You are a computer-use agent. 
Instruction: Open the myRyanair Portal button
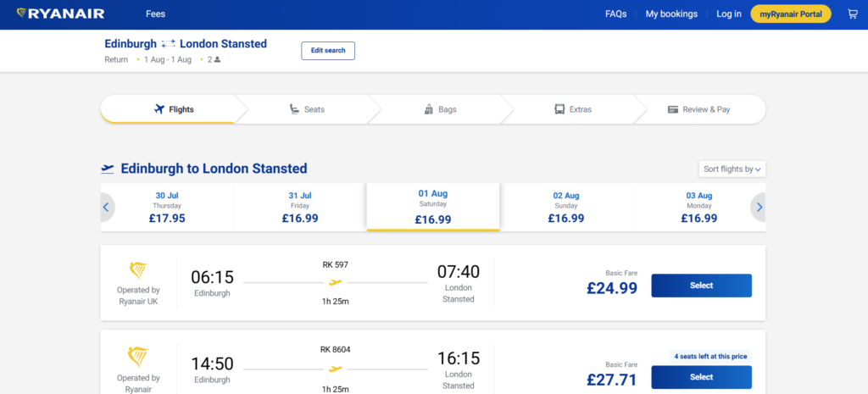pyautogui.click(x=791, y=14)
